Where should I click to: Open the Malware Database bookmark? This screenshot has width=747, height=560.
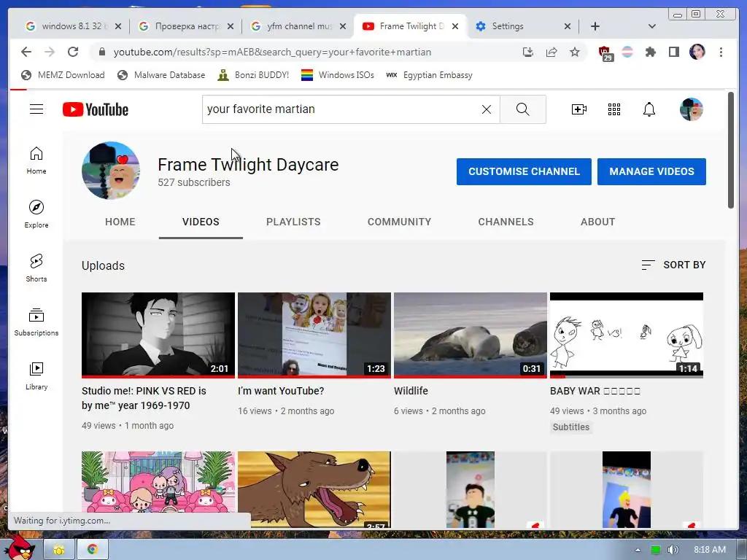click(161, 75)
